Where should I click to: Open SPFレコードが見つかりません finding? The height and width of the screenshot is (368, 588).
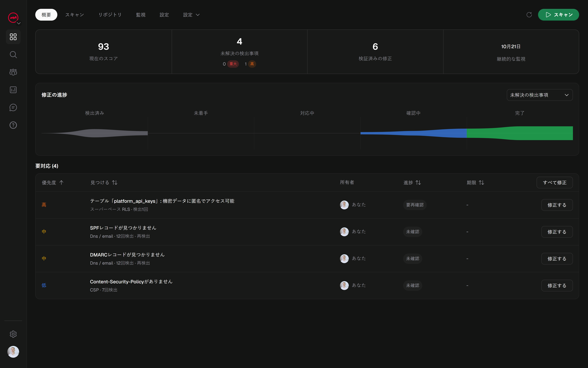coord(123,228)
